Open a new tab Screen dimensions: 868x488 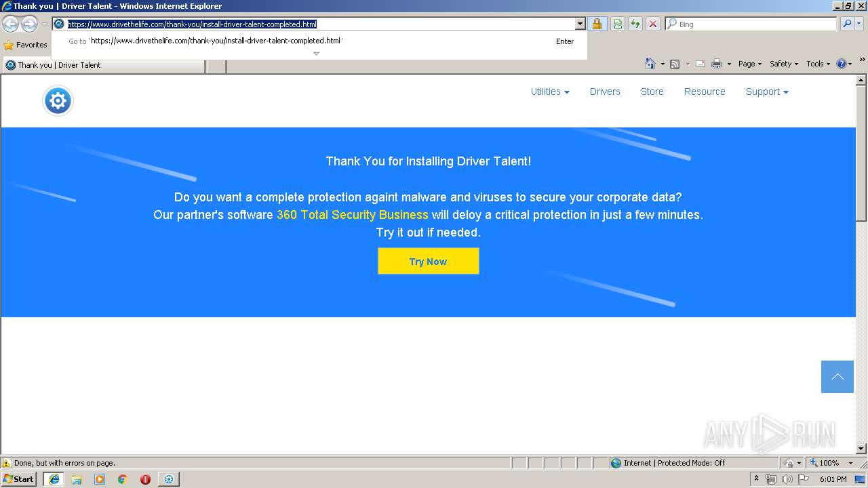[x=215, y=66]
